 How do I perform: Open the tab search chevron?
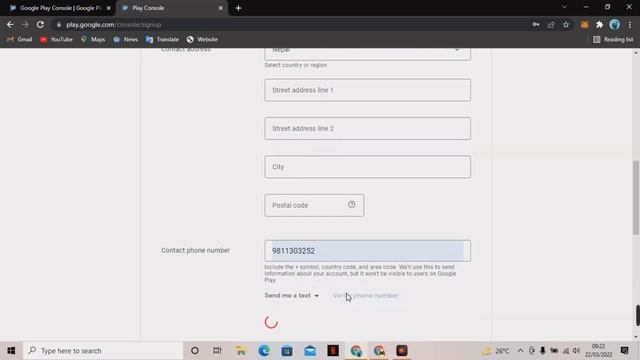[564, 7]
